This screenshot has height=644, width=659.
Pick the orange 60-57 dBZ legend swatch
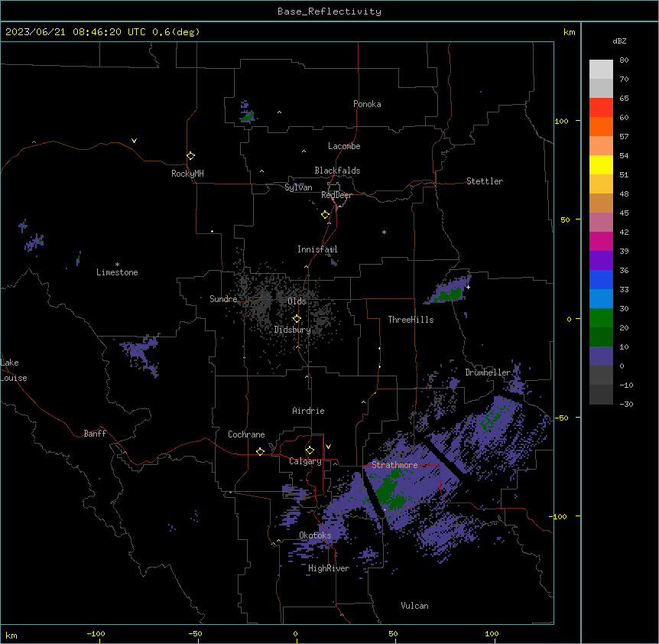click(x=601, y=126)
